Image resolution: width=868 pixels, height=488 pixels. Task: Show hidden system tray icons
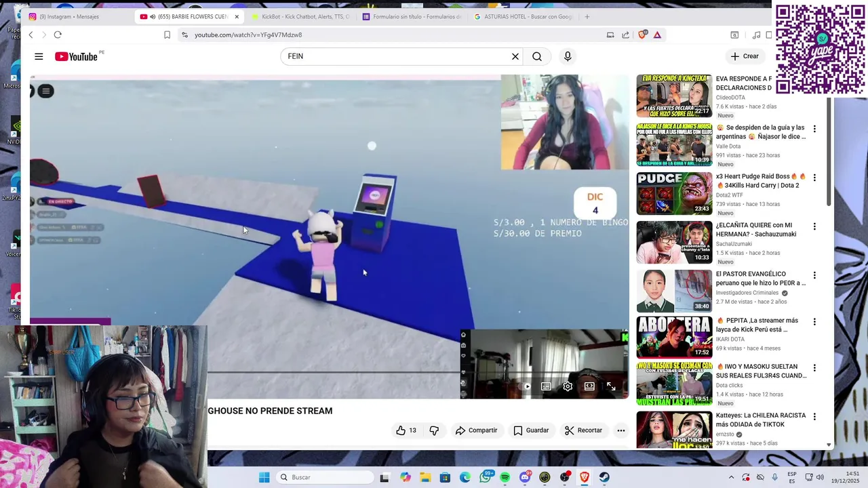(731, 477)
